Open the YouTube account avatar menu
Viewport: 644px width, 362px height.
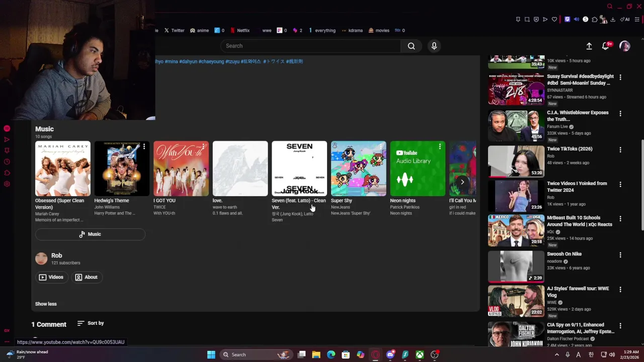tap(625, 46)
